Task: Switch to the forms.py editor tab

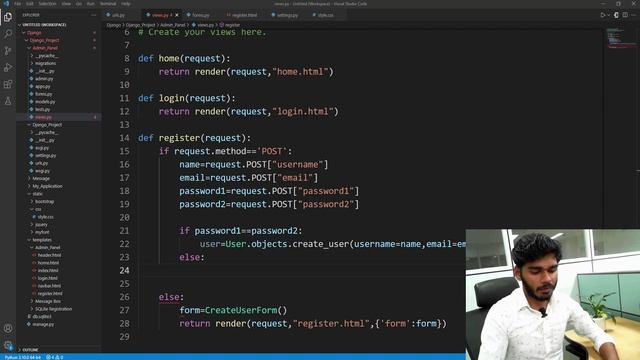Action: pos(200,15)
